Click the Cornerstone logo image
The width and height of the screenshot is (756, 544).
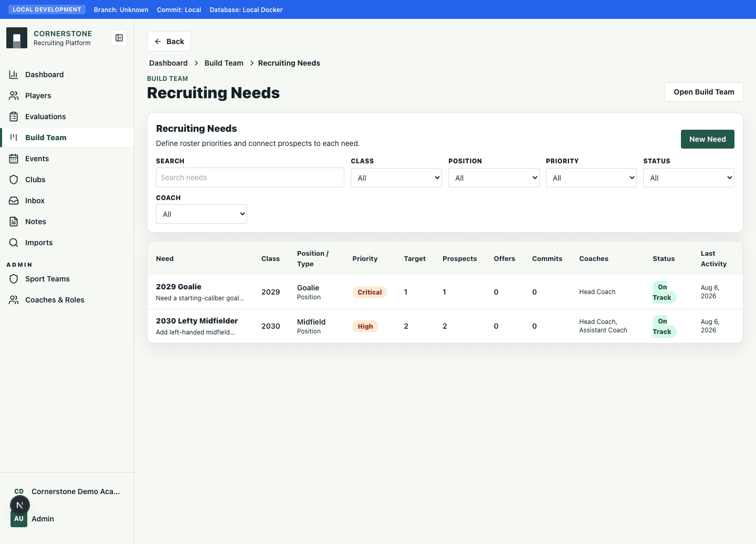(x=17, y=38)
